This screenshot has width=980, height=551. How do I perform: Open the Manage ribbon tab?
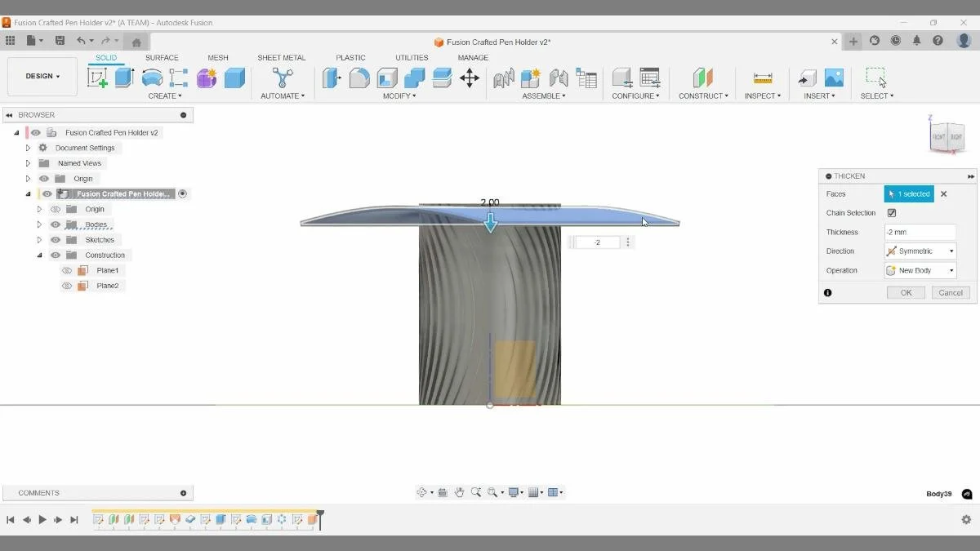472,57
